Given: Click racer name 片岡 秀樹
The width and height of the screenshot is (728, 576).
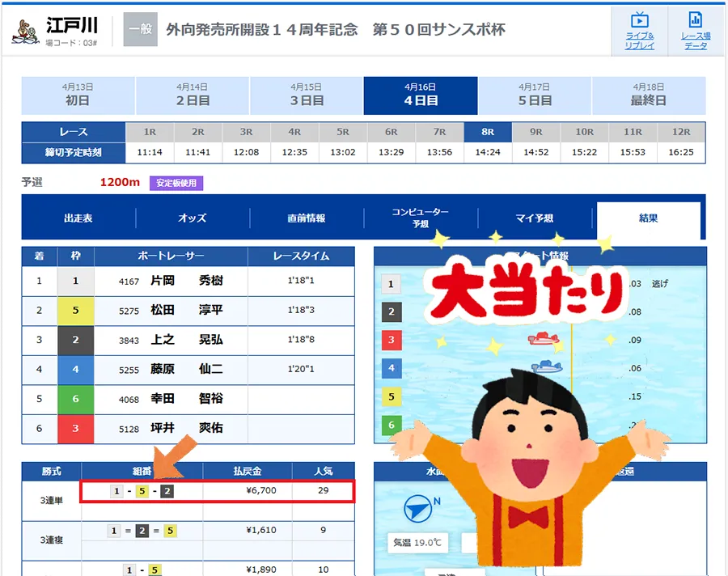Looking at the screenshot, I should click(x=187, y=282).
